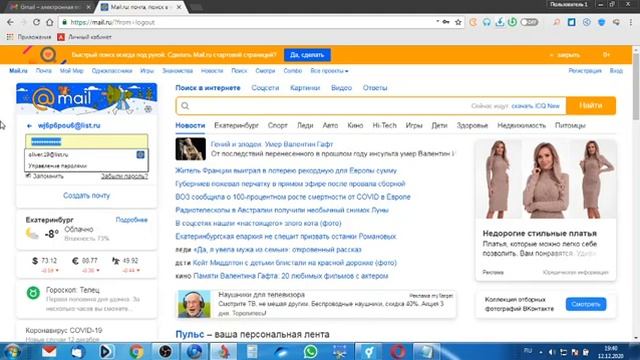Click the Да, сделать button in banner
Image resolution: width=640 pixels, height=360 pixels.
(x=307, y=55)
